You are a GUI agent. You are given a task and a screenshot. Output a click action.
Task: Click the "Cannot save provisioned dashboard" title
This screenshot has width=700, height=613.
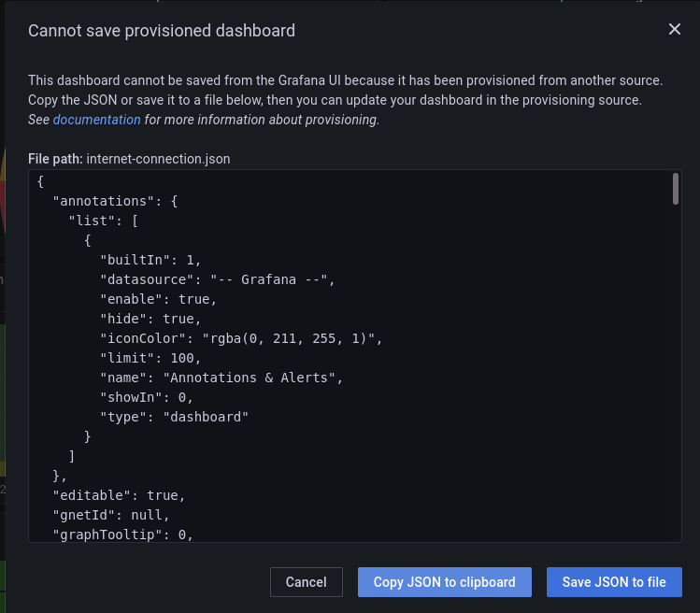[162, 31]
